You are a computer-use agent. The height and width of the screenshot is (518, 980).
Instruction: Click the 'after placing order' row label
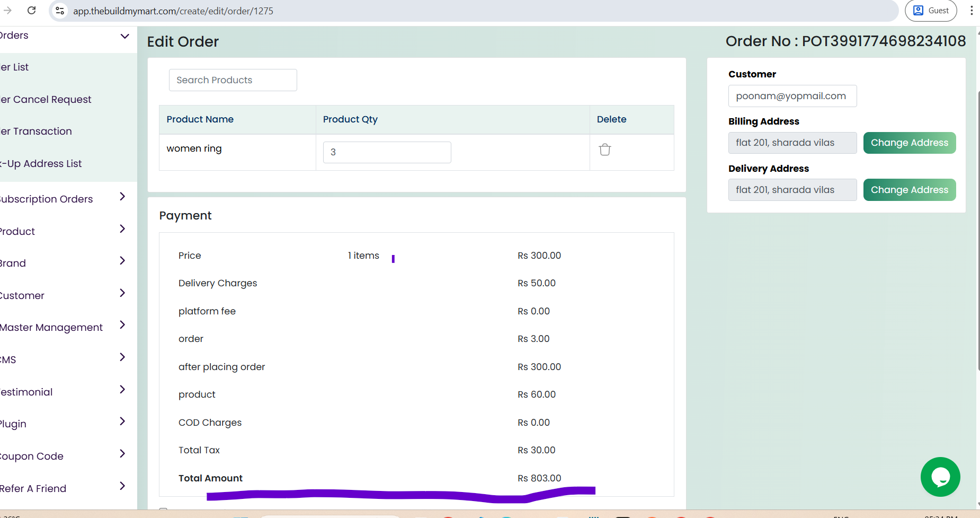[221, 367]
